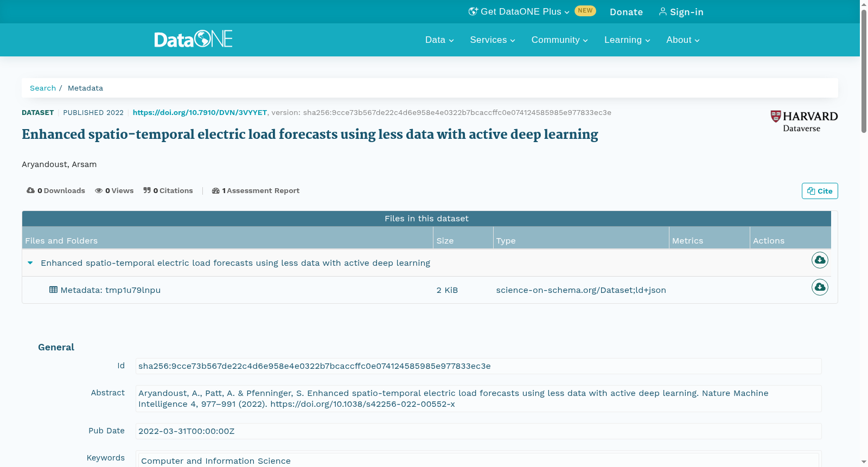Viewport: 868px width, 467px height.
Task: Click the page vertical scrollbar thumb
Action: [x=864, y=71]
